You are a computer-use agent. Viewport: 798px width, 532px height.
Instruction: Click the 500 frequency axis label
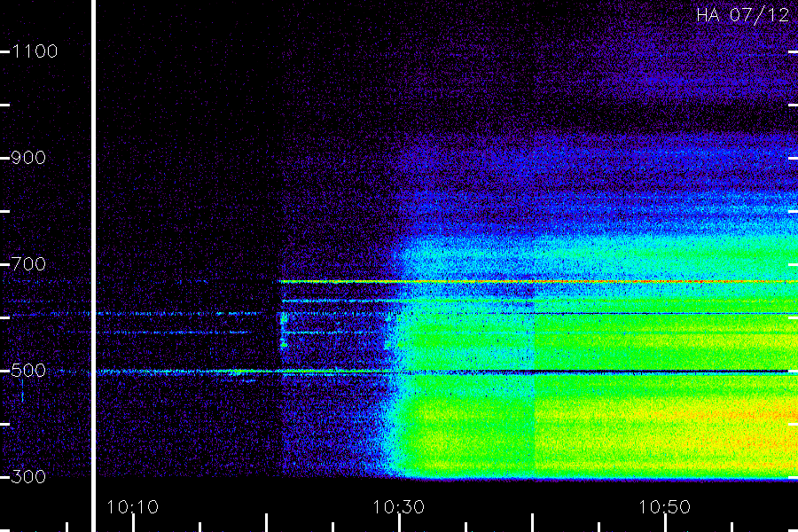(x=28, y=371)
